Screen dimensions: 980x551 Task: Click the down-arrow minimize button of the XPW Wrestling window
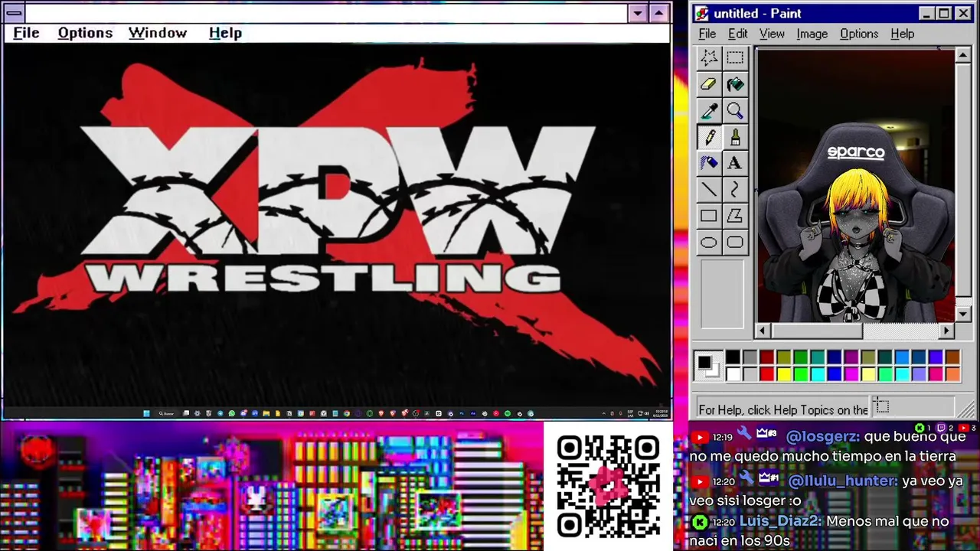pyautogui.click(x=638, y=13)
